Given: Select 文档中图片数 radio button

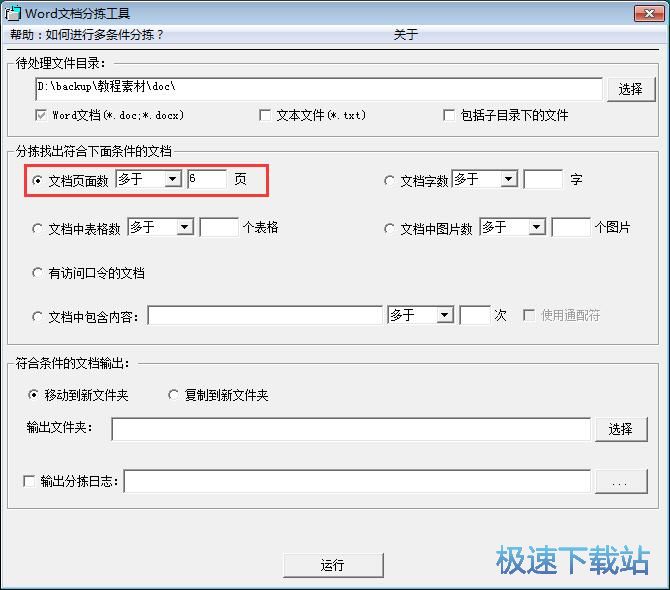Looking at the screenshot, I should coord(389,229).
